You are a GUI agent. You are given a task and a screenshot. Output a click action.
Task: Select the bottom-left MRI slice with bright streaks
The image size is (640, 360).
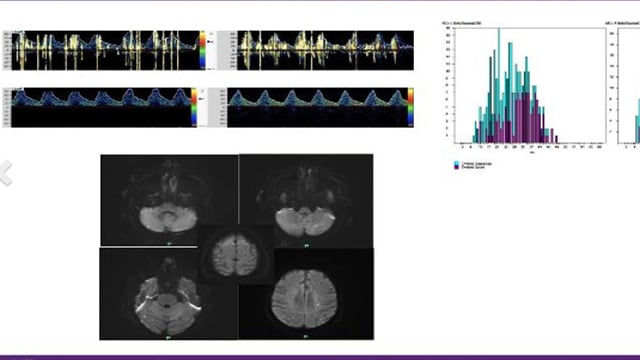(169, 294)
